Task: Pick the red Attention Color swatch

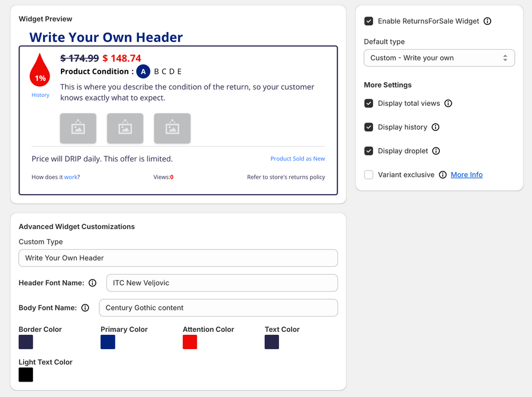Action: (x=190, y=342)
